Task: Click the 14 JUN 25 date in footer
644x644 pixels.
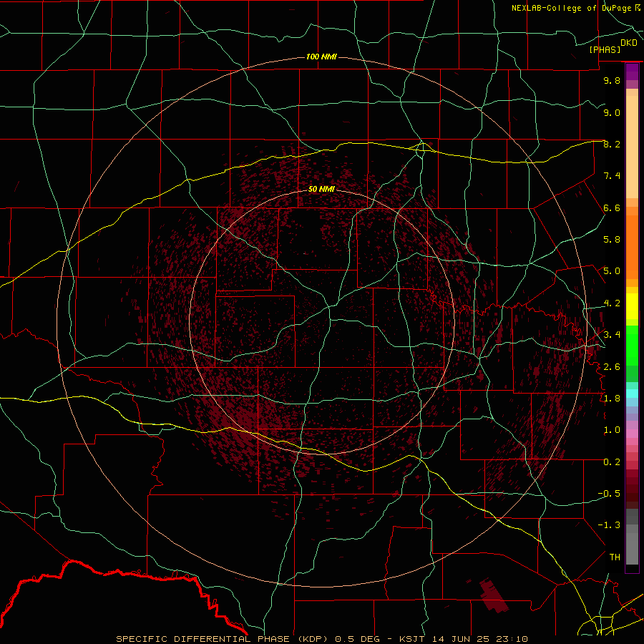Action: coord(460,639)
